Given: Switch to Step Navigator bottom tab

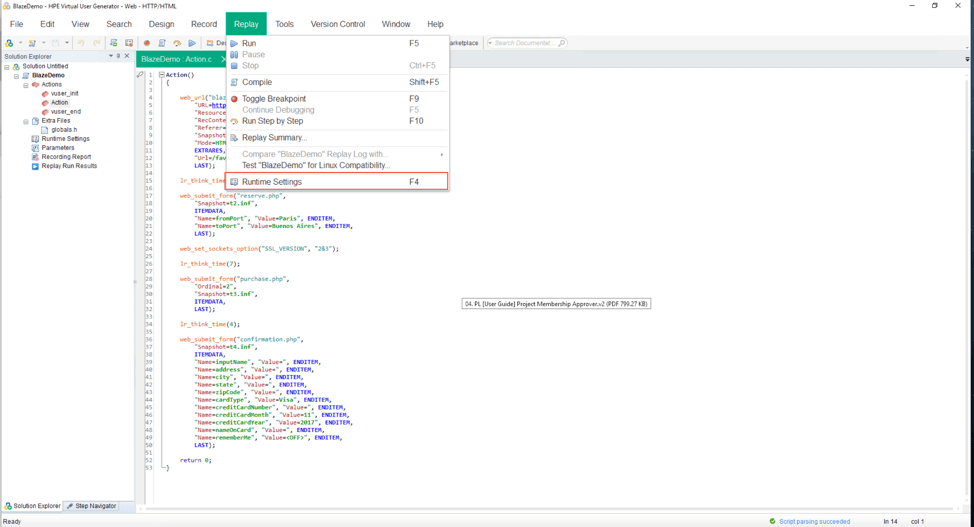Looking at the screenshot, I should click(x=91, y=506).
